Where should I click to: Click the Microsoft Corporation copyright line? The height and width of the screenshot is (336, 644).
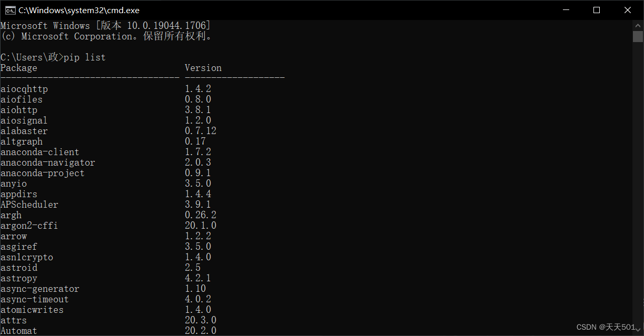point(107,36)
